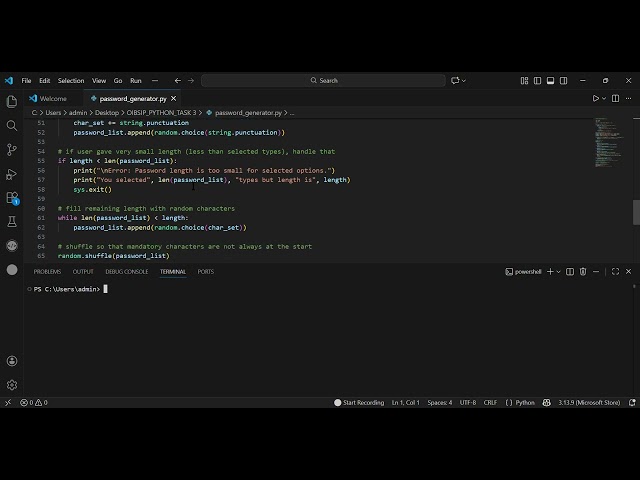Click the Search command center box
Image resolution: width=640 pixels, height=480 pixels.
(323, 80)
